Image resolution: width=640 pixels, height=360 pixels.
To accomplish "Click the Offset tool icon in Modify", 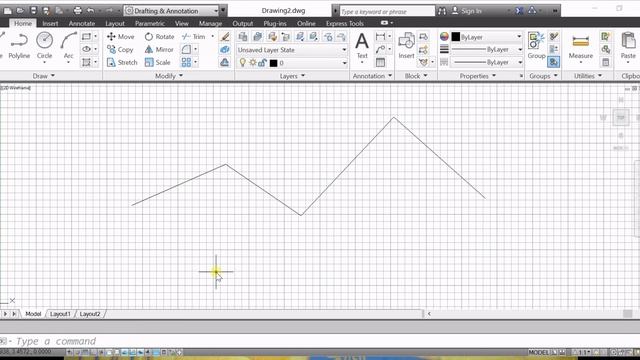I will click(224, 62).
